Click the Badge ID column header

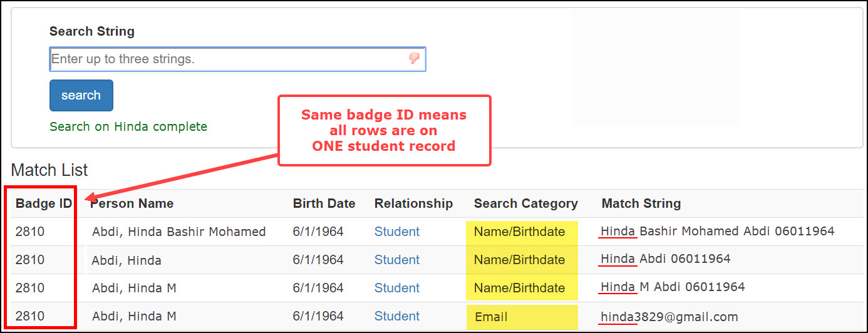[x=44, y=203]
